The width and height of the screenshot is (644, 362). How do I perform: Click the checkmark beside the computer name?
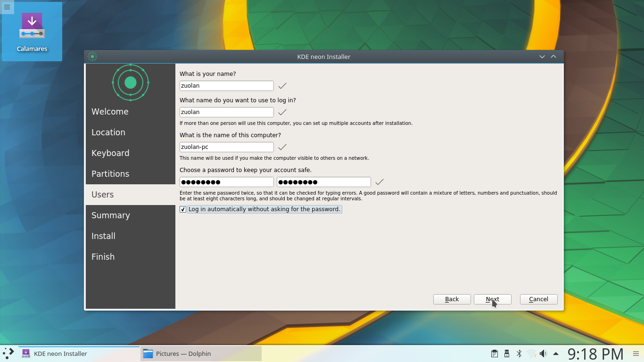tap(282, 147)
